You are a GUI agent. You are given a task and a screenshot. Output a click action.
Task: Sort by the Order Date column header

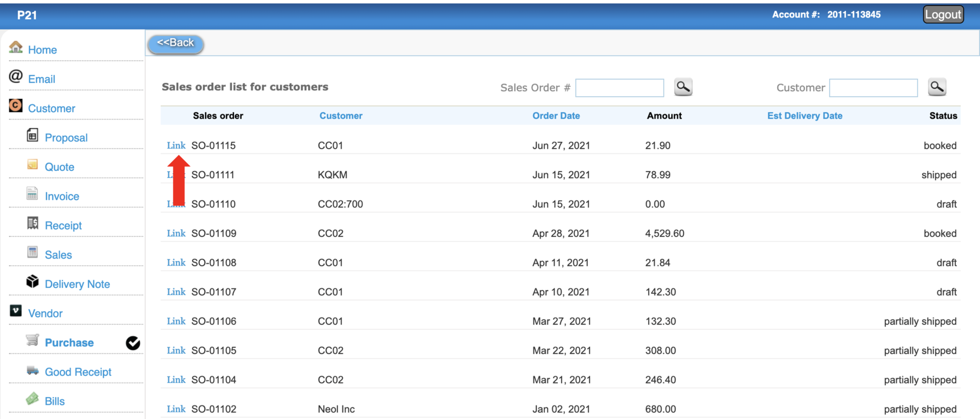(556, 116)
